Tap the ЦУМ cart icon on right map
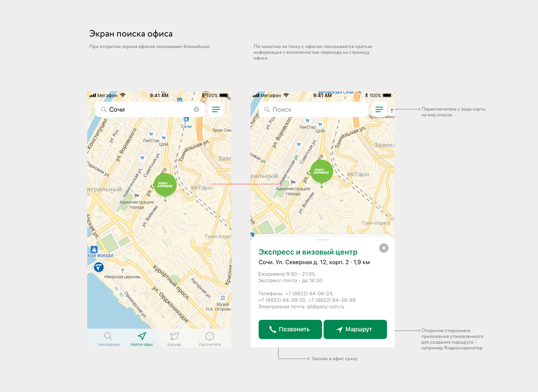The width and height of the screenshot is (538, 392). (320, 124)
